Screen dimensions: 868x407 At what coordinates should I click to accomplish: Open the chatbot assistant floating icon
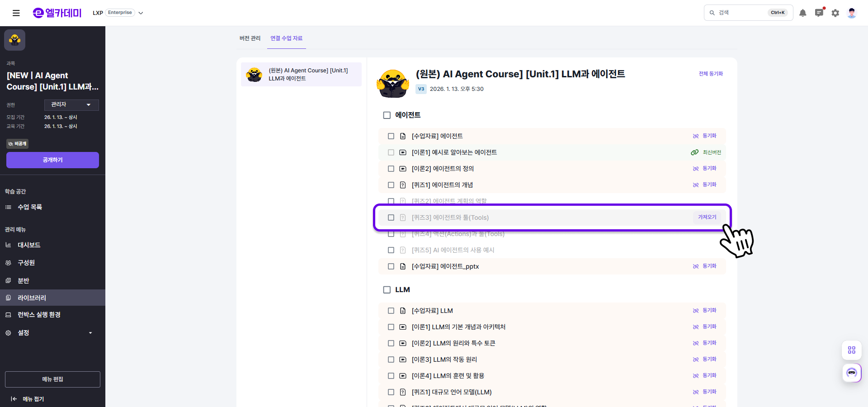pyautogui.click(x=851, y=373)
